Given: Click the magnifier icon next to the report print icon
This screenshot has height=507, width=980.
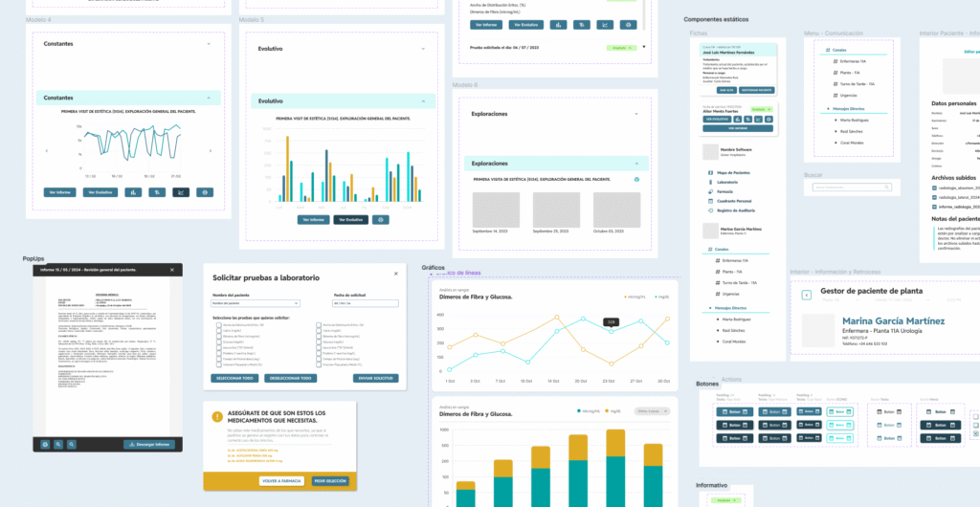Looking at the screenshot, I should 58,445.
